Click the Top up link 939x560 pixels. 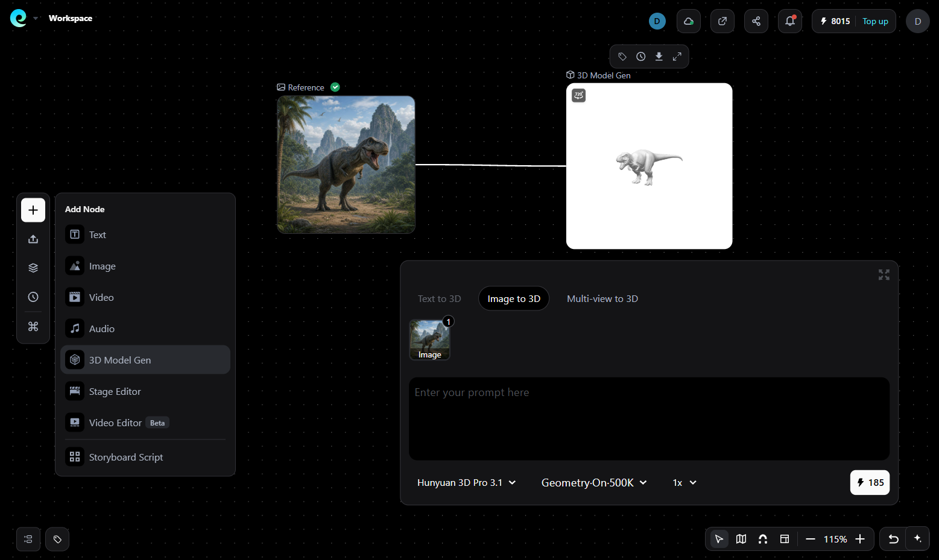coord(875,21)
